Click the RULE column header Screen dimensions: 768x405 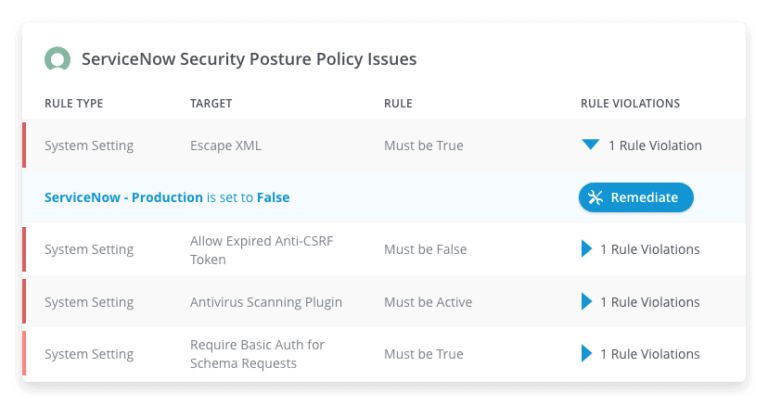point(398,103)
